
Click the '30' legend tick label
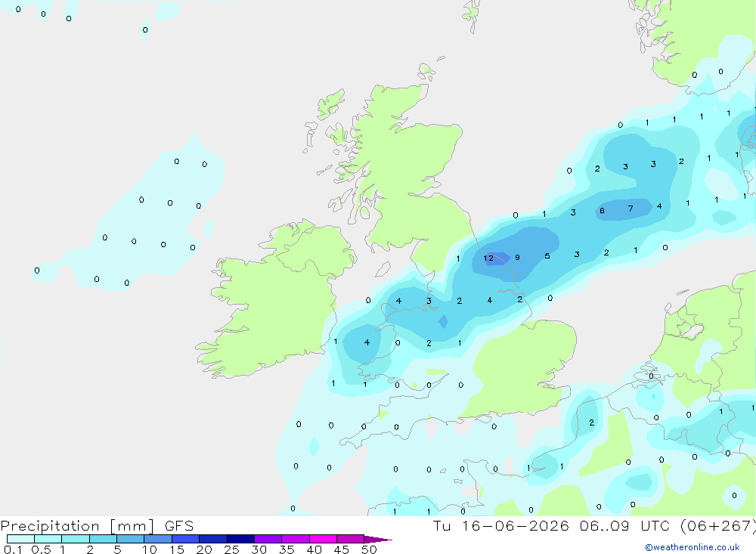pyautogui.click(x=259, y=549)
